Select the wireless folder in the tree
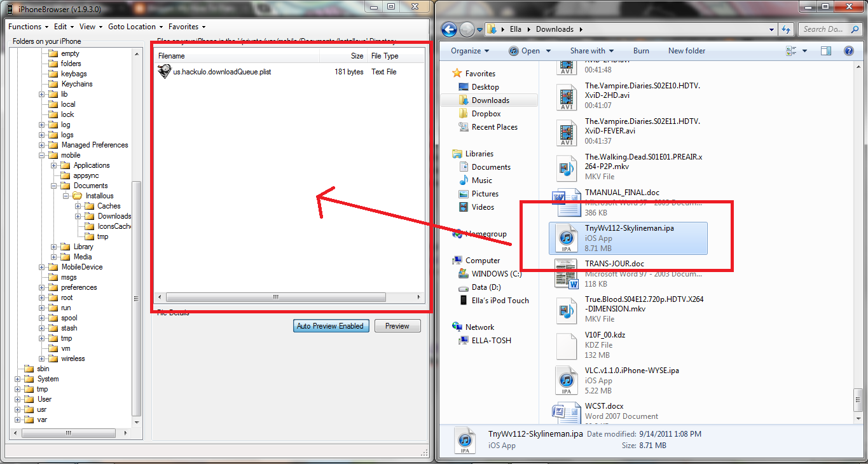This screenshot has width=868, height=464. pos(73,358)
